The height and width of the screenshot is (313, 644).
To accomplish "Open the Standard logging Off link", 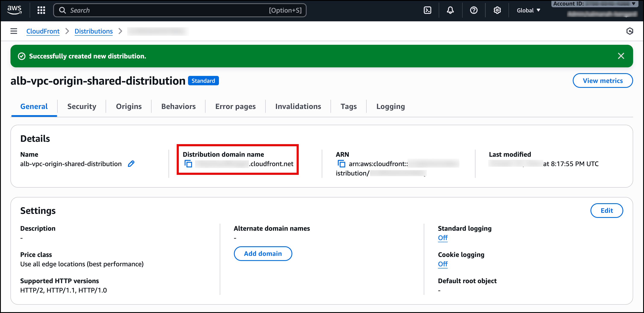I will point(443,238).
